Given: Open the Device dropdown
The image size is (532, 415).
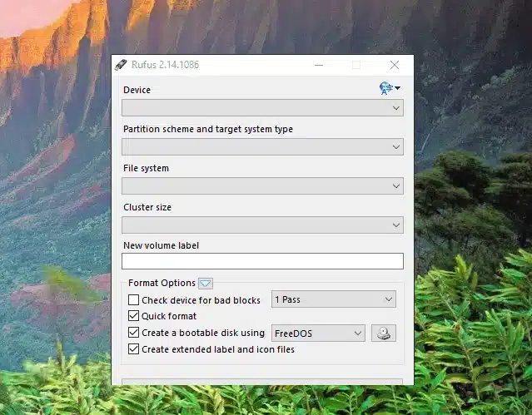Looking at the screenshot, I should (x=262, y=108).
